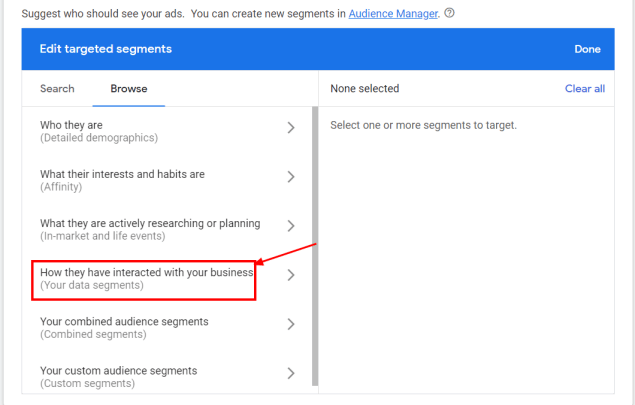Expand the In-market and life events chevron

point(291,226)
